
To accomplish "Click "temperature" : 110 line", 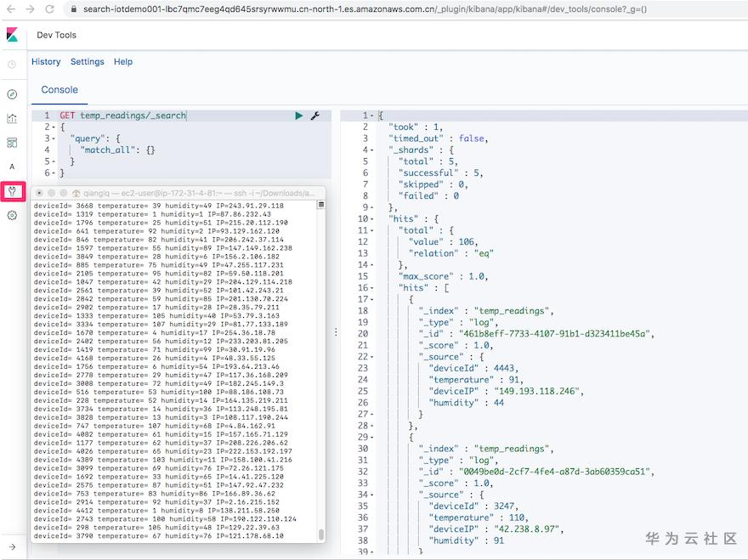I will (x=478, y=518).
